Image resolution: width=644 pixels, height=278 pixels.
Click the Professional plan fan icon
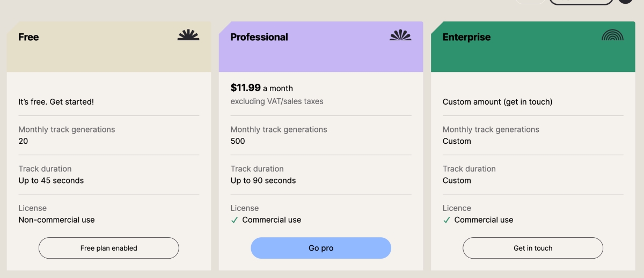click(x=400, y=35)
